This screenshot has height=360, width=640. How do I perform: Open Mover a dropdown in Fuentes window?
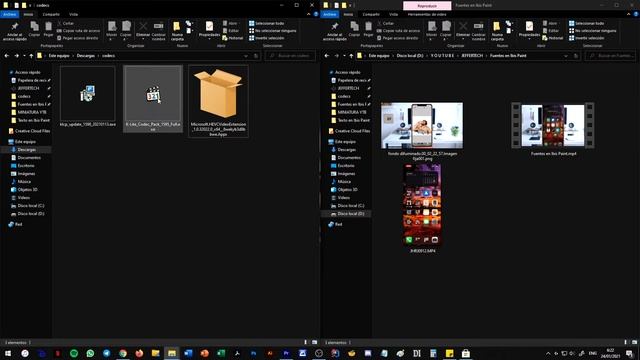tap(432, 31)
